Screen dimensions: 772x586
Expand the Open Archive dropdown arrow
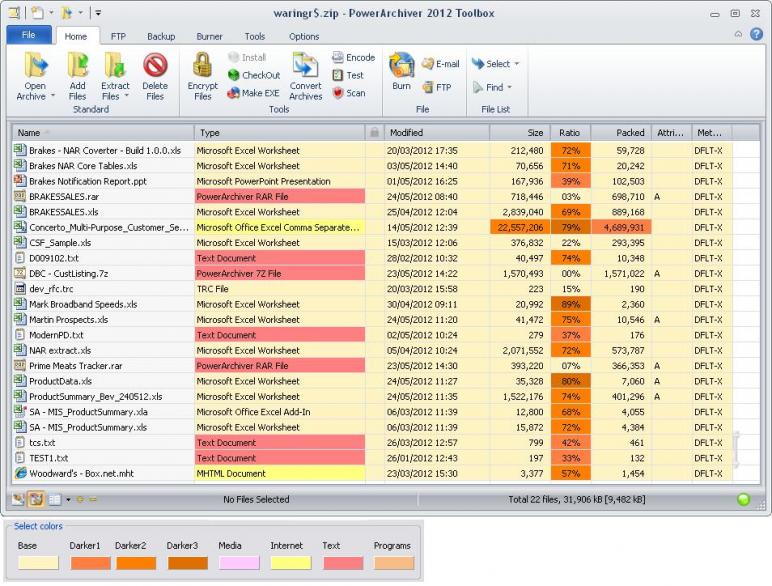[53, 97]
